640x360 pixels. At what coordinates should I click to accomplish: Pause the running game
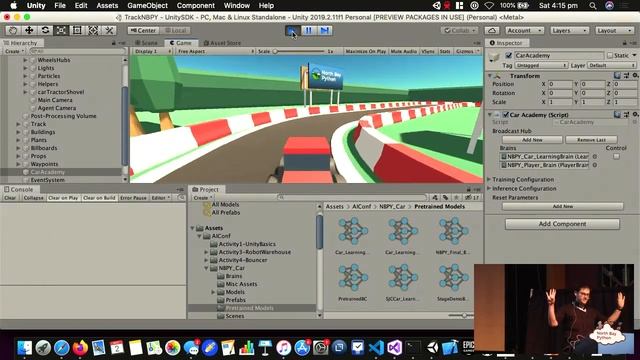point(309,31)
